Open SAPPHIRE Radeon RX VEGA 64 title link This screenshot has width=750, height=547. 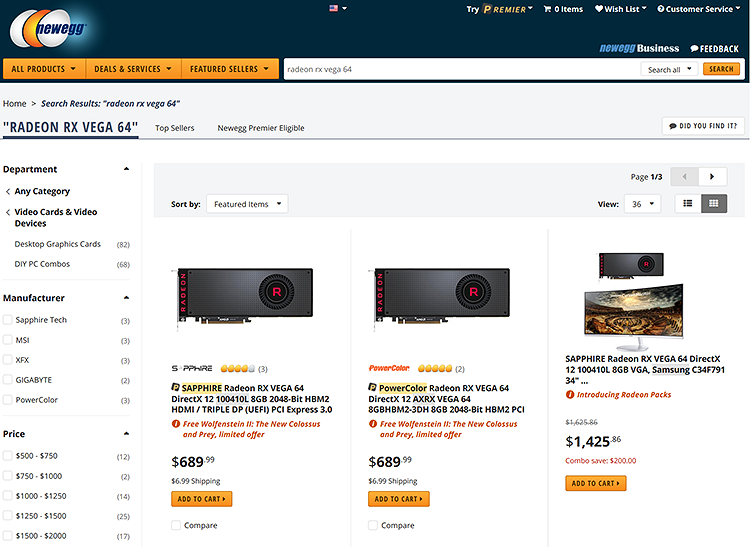[252, 399]
